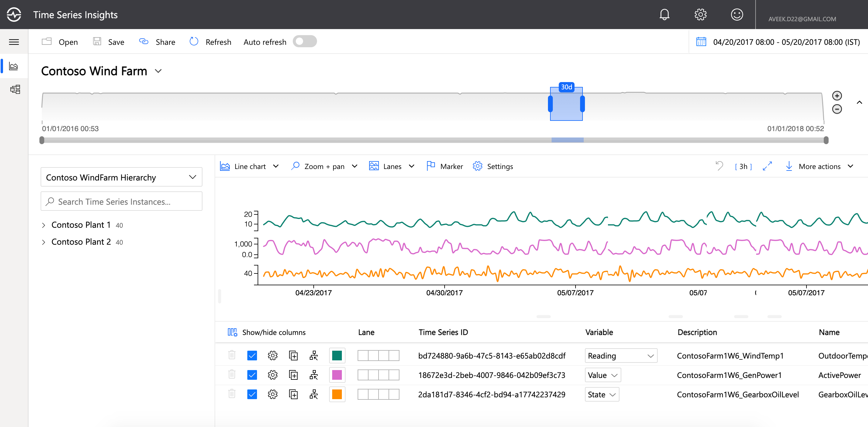868x427 pixels.
Task: Toggle the Auto refresh switch
Action: click(x=304, y=42)
